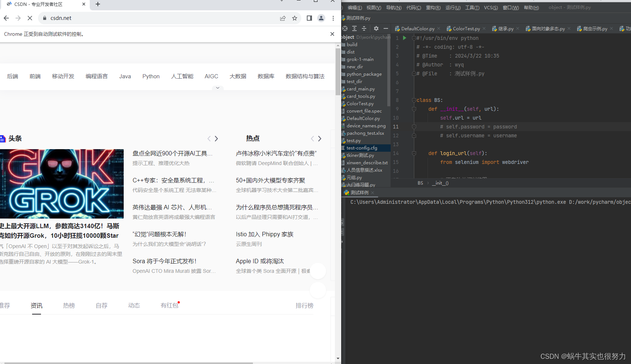Collapse the class BS code fold arrow
Image resolution: width=631 pixels, height=364 pixels.
pos(414,100)
